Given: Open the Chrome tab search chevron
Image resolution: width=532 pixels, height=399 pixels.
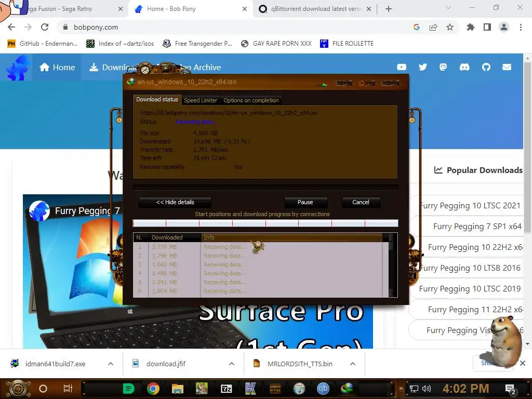Looking at the screenshot, I should pos(448,7).
